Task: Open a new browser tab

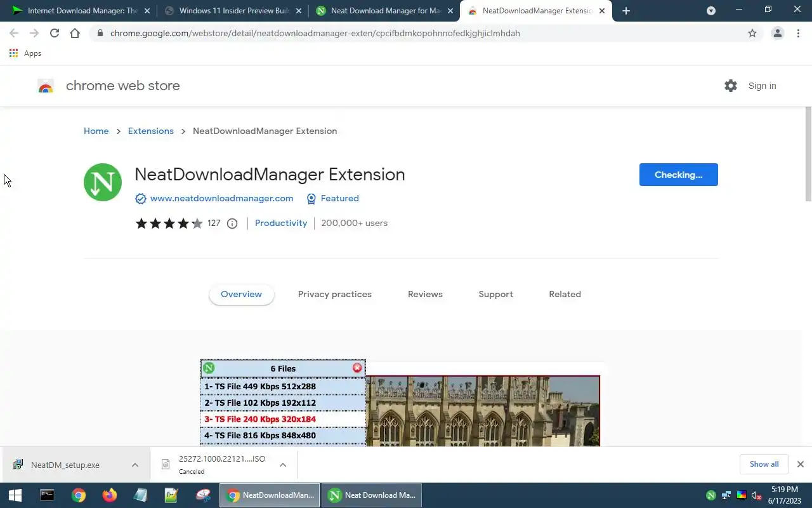Action: [626, 11]
